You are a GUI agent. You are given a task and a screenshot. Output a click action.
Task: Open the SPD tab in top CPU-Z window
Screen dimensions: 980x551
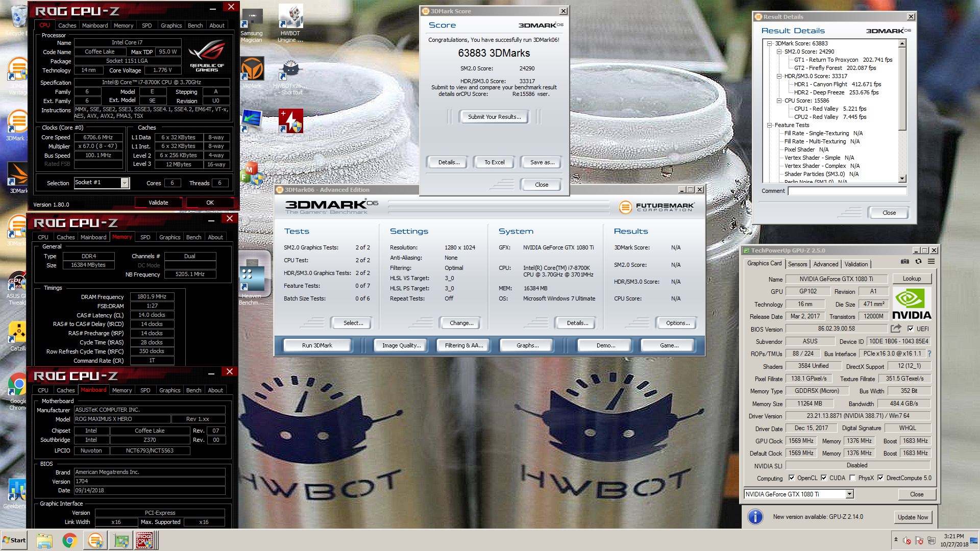147,26
